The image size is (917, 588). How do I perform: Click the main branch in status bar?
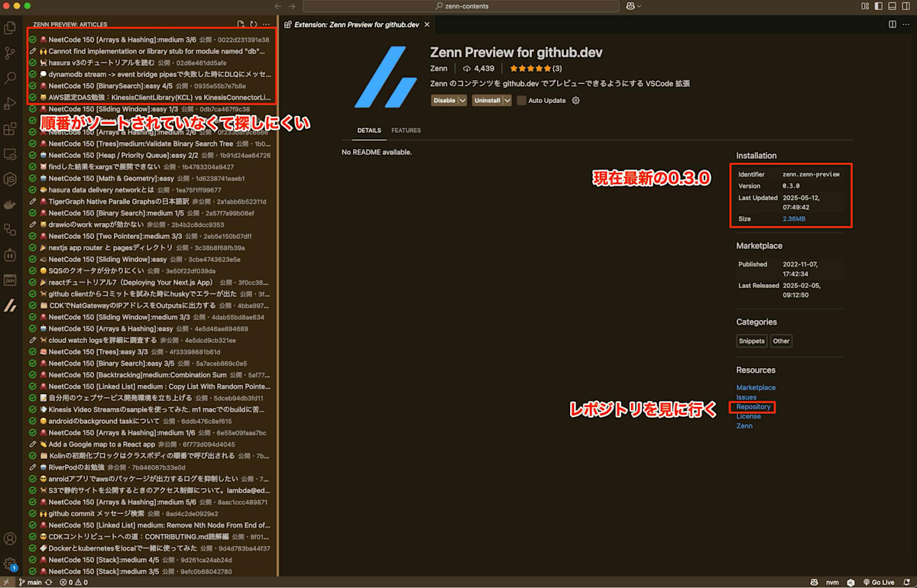click(x=30, y=582)
